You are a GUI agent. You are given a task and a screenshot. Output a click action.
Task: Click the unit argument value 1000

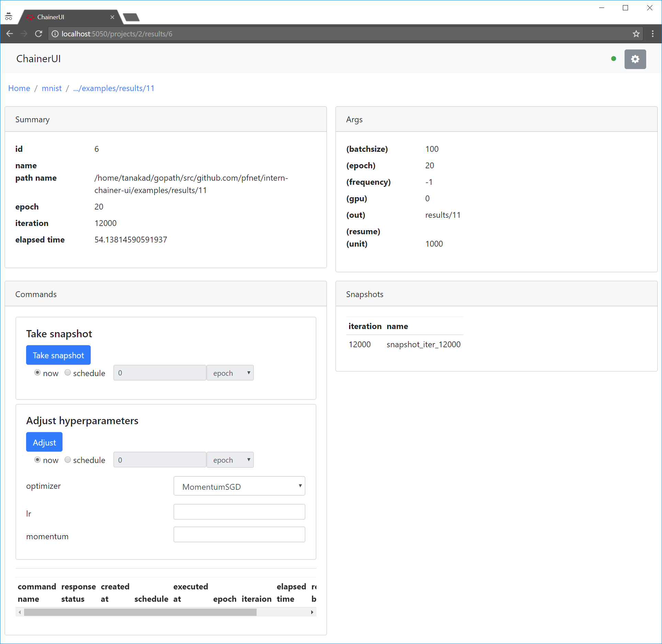coord(434,244)
